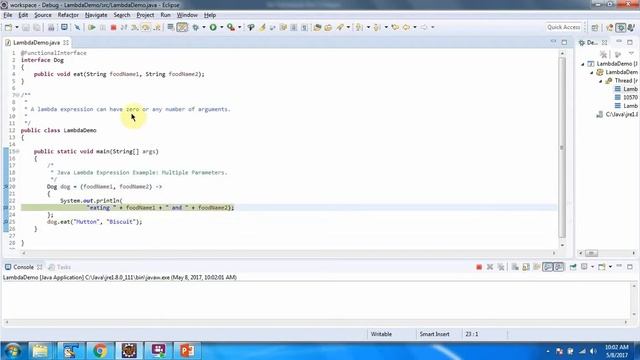Viewport: 640px width, 360px height.
Task: Click the Next Annotation toolbar icon
Action: point(359,27)
